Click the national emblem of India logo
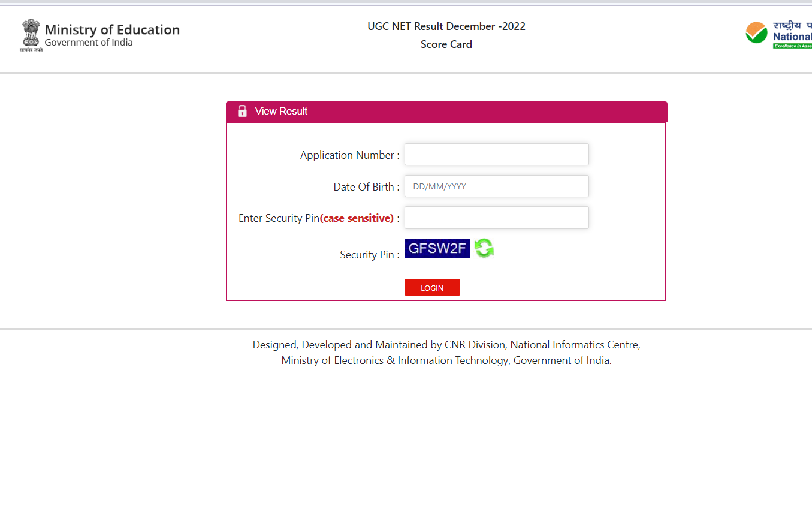The width and height of the screenshot is (812, 512). (x=31, y=35)
